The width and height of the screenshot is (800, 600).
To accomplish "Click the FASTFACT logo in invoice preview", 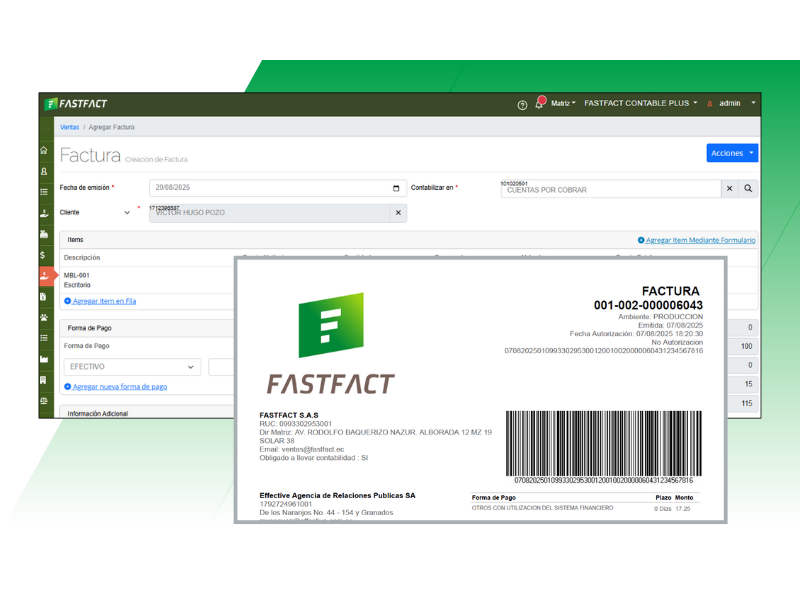I will click(331, 344).
